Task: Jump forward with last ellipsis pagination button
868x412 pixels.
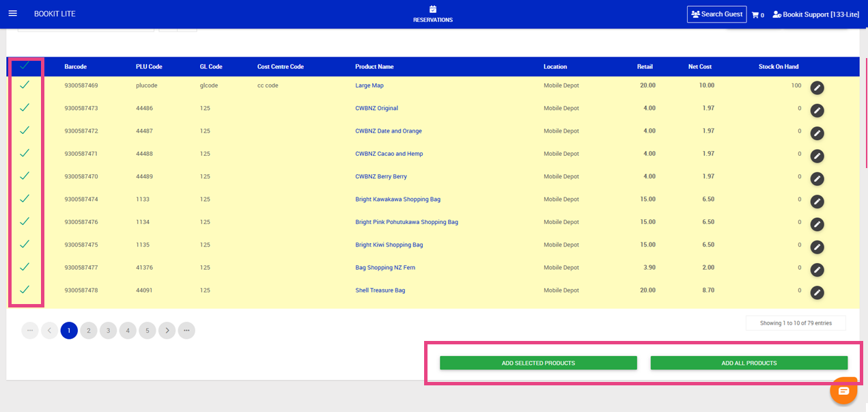Action: pyautogui.click(x=186, y=331)
